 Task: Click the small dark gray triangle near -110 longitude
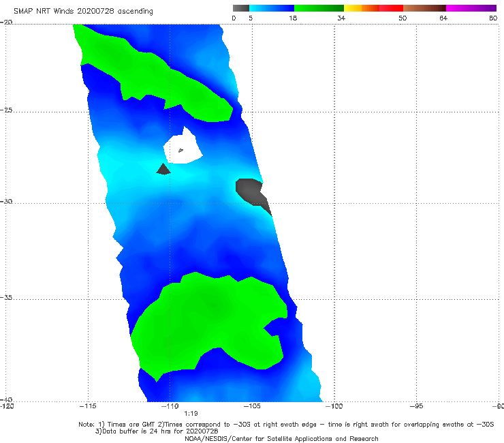pyautogui.click(x=163, y=169)
